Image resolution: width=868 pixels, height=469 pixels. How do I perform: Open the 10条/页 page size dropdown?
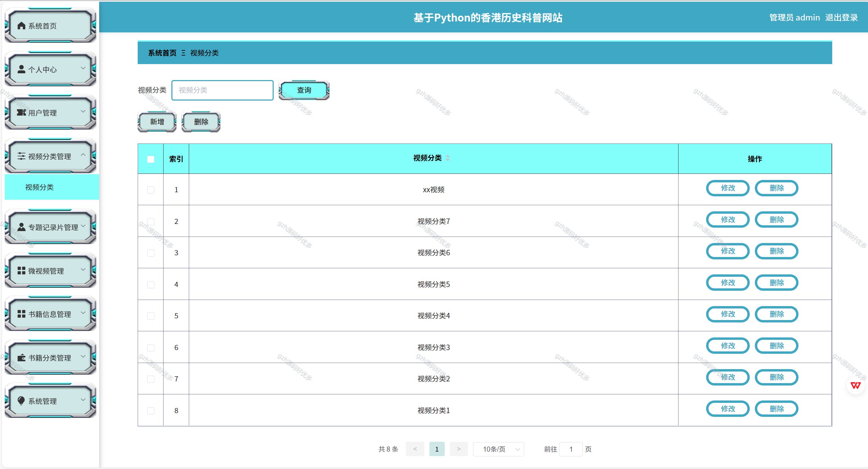(x=498, y=449)
